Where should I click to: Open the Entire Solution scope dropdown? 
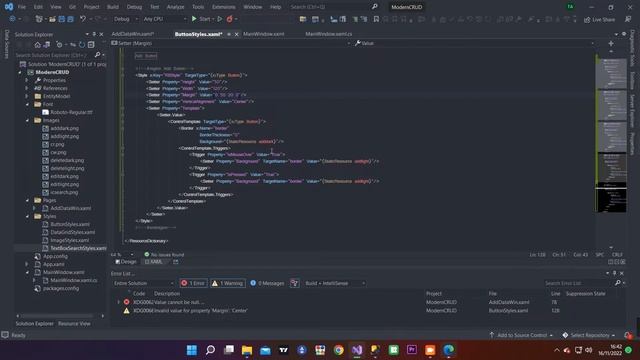click(143, 283)
